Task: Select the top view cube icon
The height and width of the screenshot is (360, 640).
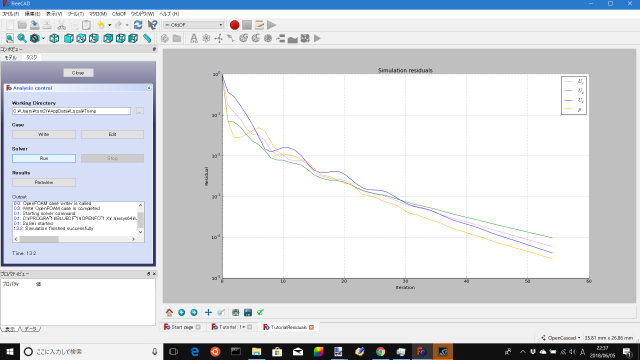Action: pyautogui.click(x=81, y=38)
